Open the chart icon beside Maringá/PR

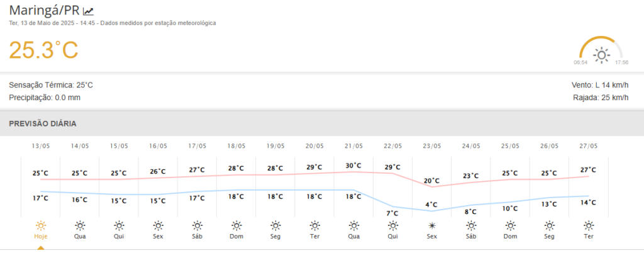click(x=88, y=11)
